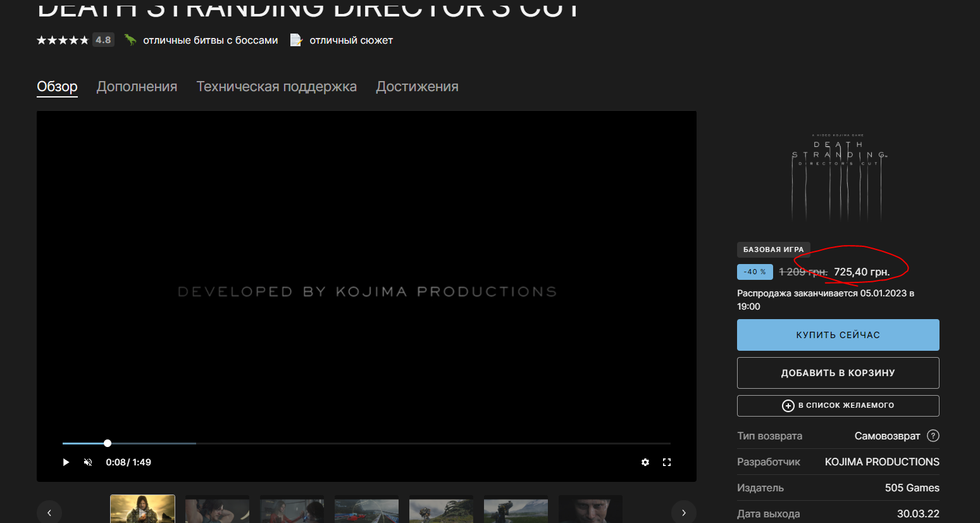Screen dimensions: 980x523
Task: Select thumbnail with woman in red
Action: click(292, 510)
